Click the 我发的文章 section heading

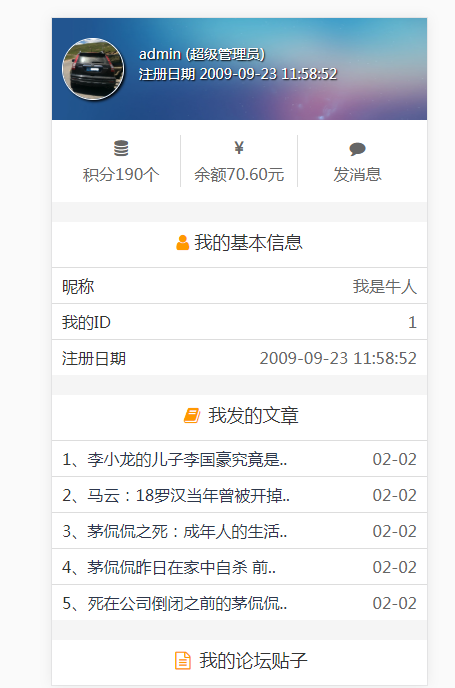click(x=253, y=416)
